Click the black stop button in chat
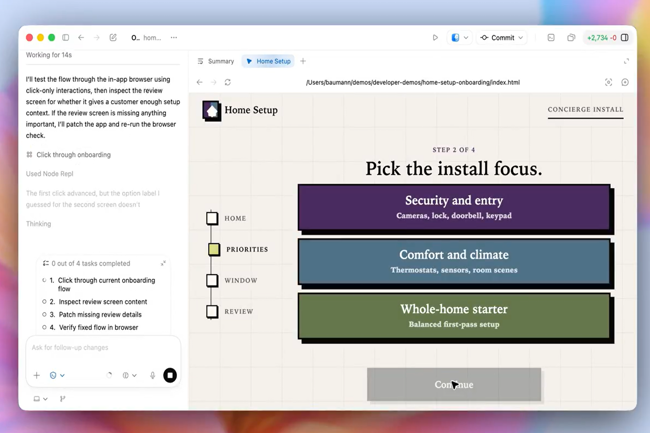Viewport: 650px width, 433px height. click(x=170, y=375)
